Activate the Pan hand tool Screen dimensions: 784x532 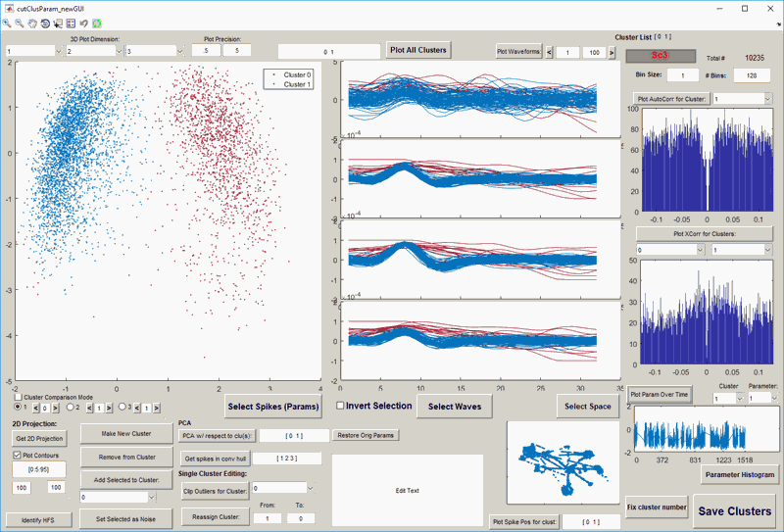(x=32, y=23)
